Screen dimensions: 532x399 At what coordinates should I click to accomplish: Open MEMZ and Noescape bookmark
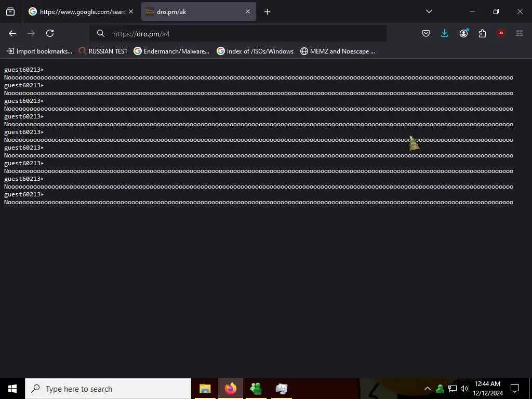pos(338,51)
